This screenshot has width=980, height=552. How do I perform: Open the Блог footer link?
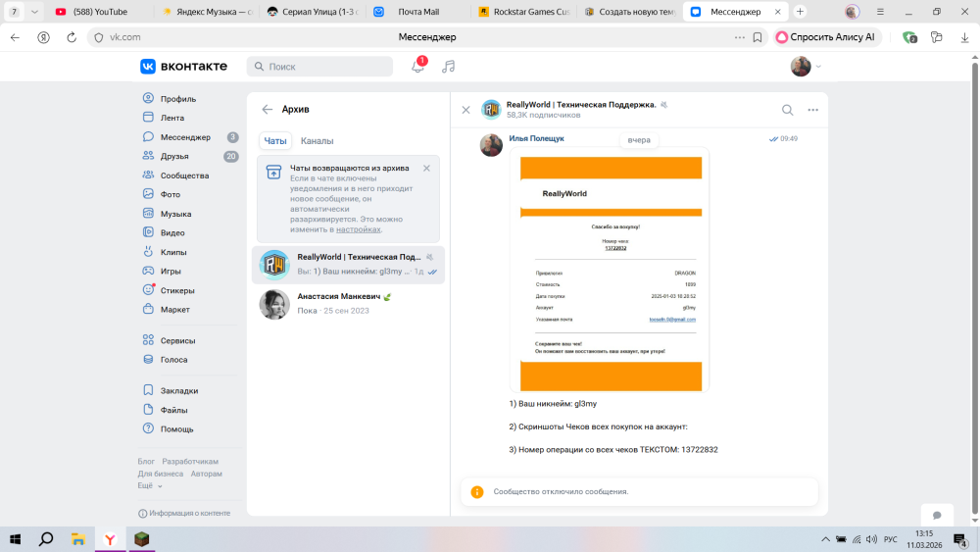point(146,462)
